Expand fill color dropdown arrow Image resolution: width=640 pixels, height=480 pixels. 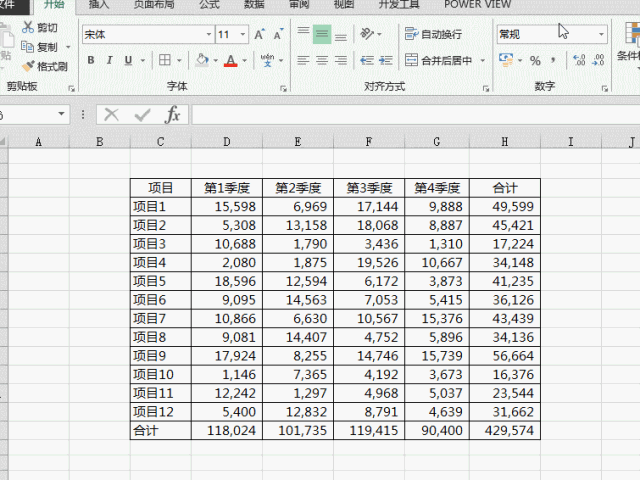(x=215, y=60)
